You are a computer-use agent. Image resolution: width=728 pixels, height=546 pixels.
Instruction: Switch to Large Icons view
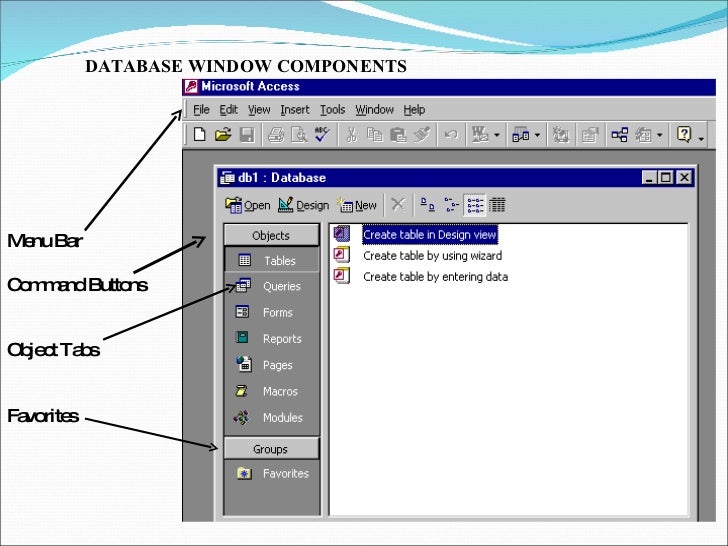coord(428,204)
